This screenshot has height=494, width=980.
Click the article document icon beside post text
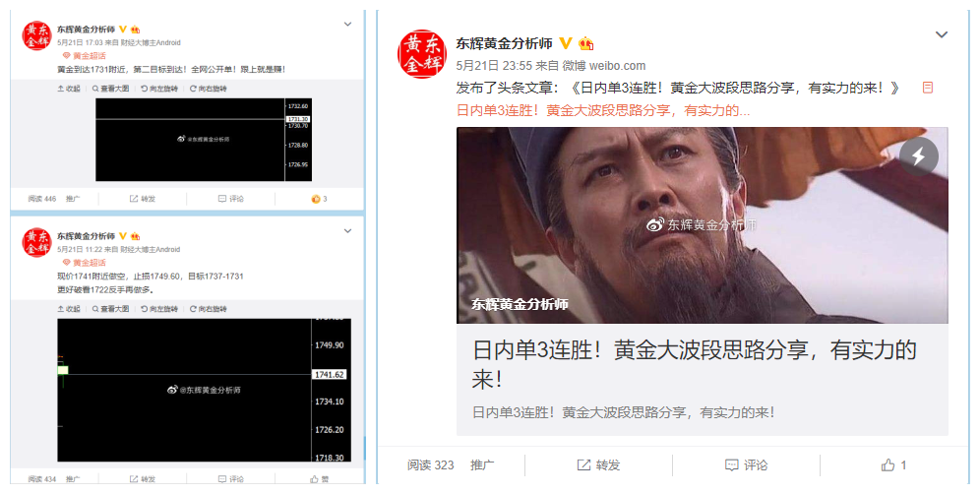[928, 88]
